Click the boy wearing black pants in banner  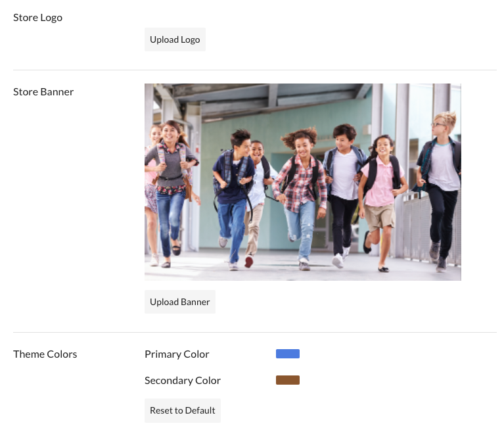(343, 191)
